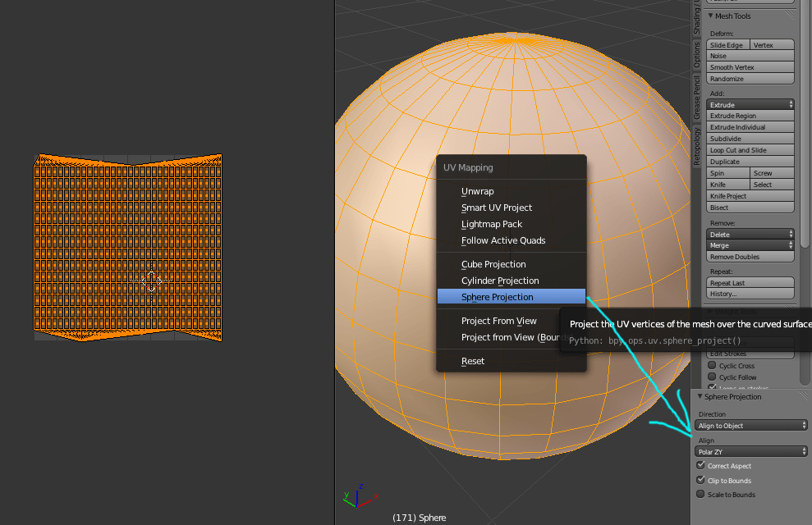Activate Loop Cut and Slide
Image resolution: width=812 pixels, height=525 pixels.
coord(749,149)
